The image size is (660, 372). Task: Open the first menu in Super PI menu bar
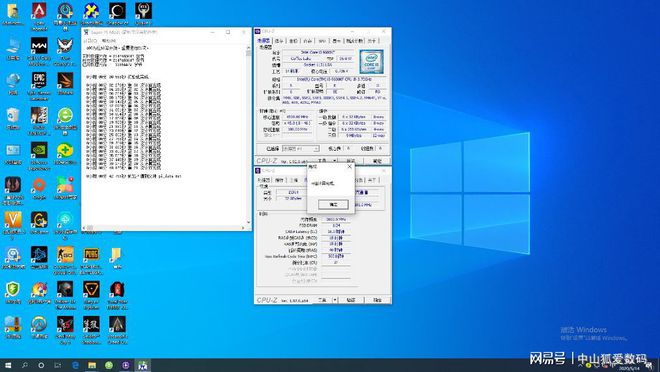coord(90,41)
